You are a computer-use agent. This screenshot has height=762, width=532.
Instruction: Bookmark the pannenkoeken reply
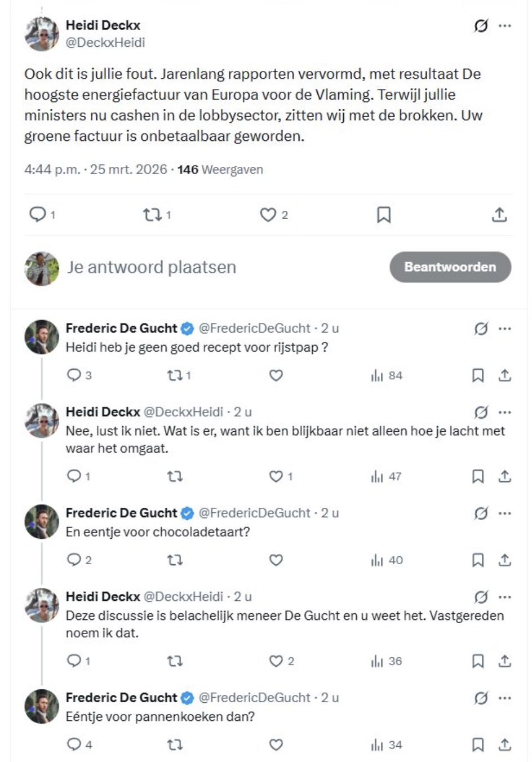click(478, 745)
